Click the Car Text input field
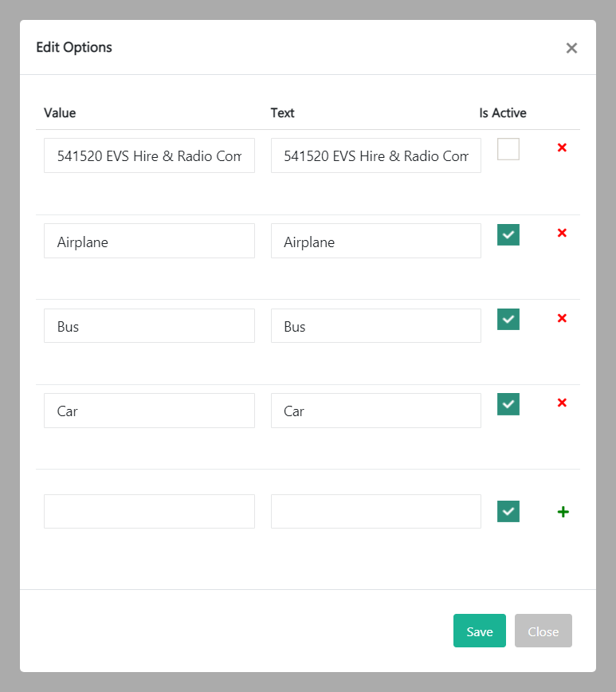The image size is (616, 692). pyautogui.click(x=375, y=411)
